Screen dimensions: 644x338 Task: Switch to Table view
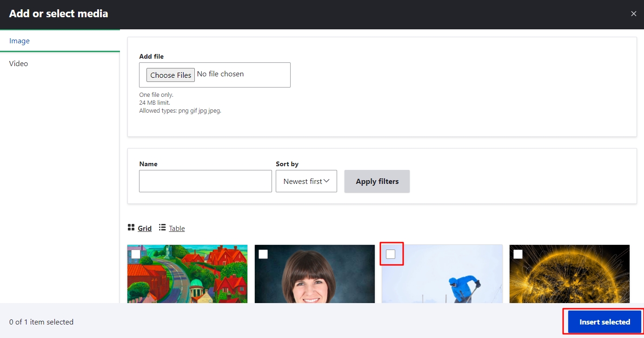click(x=177, y=228)
